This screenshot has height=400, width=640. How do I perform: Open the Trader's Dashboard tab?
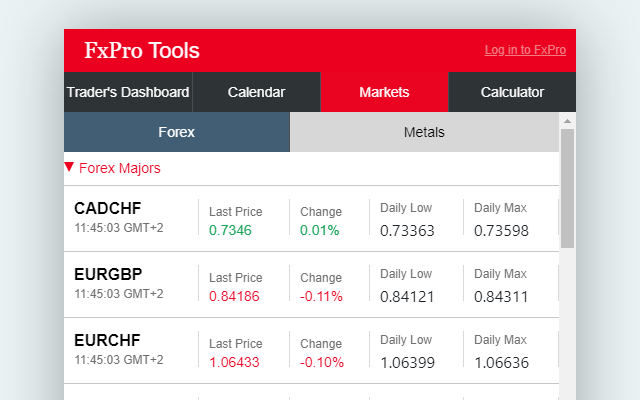[128, 92]
